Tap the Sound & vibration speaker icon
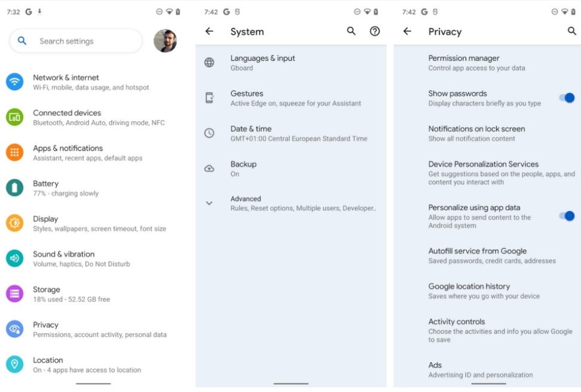The image size is (581, 392). (x=14, y=258)
